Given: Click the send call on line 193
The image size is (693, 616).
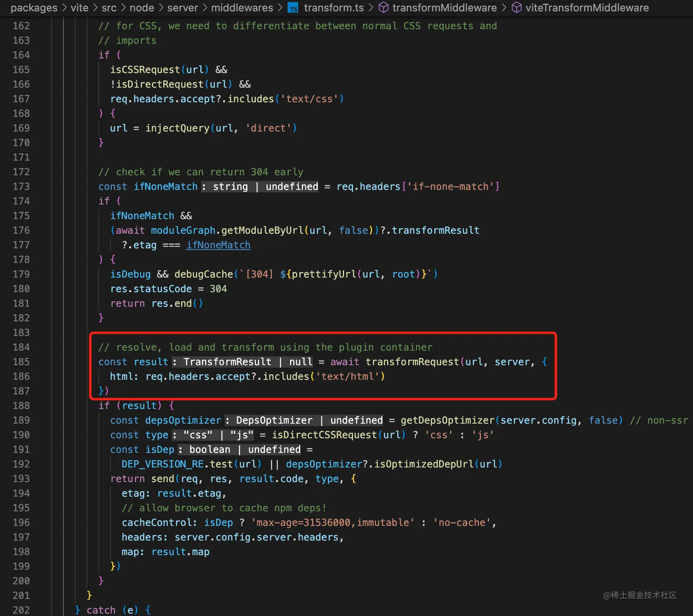Looking at the screenshot, I should (x=163, y=479).
